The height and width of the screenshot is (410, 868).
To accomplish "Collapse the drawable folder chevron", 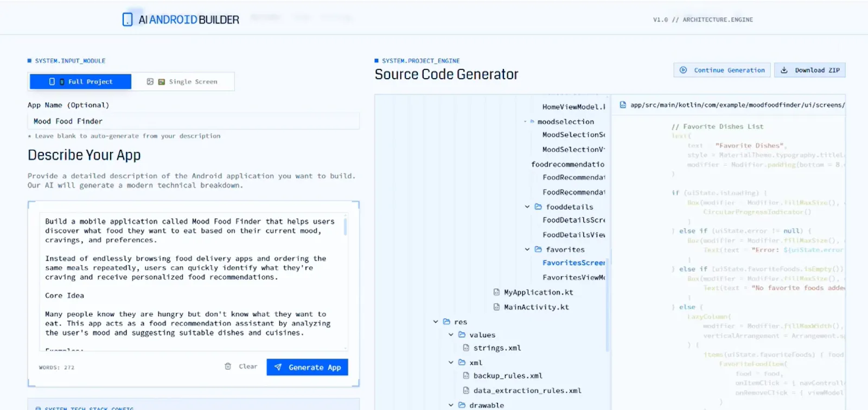I will (451, 405).
